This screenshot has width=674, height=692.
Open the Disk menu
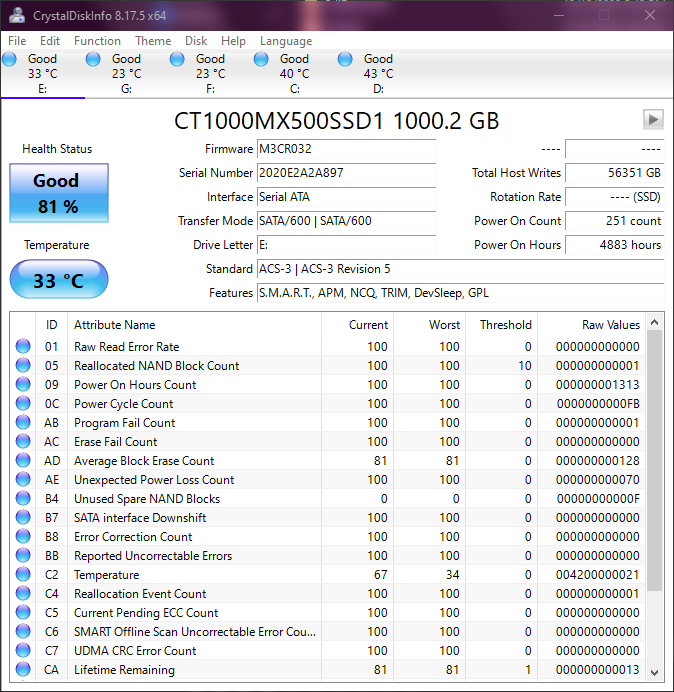point(196,41)
